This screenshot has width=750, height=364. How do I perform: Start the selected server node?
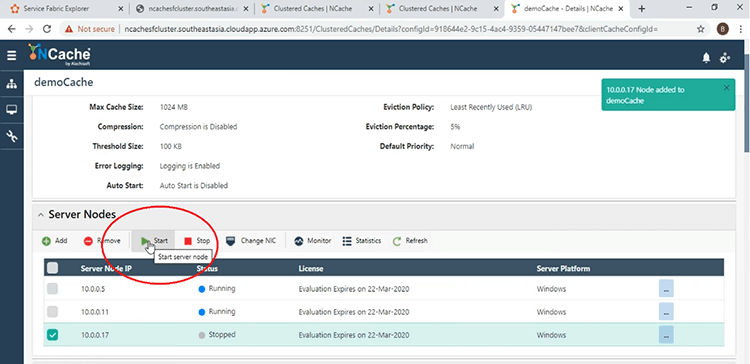pos(154,241)
